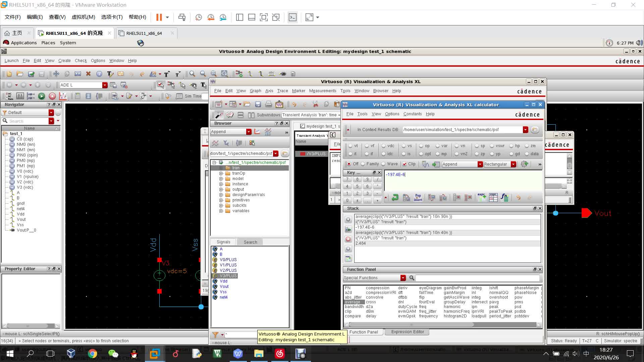This screenshot has height=362, width=644.
Task: Stop the simulation with the red stop icon
Action: (x=52, y=96)
